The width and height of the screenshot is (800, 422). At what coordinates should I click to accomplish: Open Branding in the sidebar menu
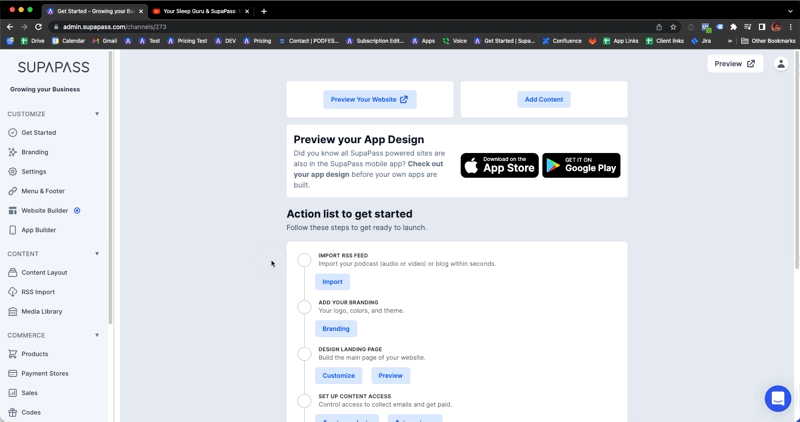coord(35,152)
